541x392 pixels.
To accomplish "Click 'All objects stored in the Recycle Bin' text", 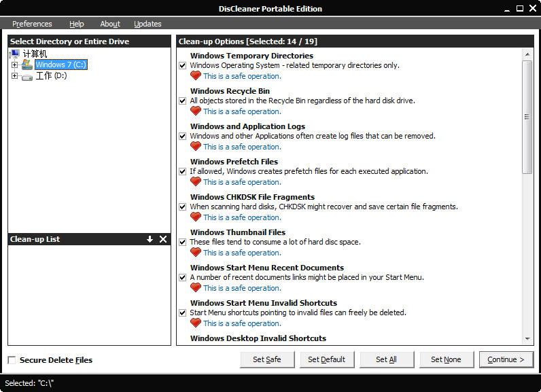I will (x=302, y=101).
